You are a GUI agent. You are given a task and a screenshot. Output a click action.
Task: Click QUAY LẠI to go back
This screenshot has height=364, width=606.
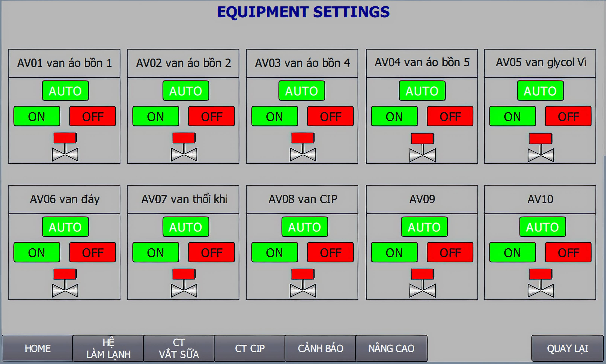(x=567, y=348)
